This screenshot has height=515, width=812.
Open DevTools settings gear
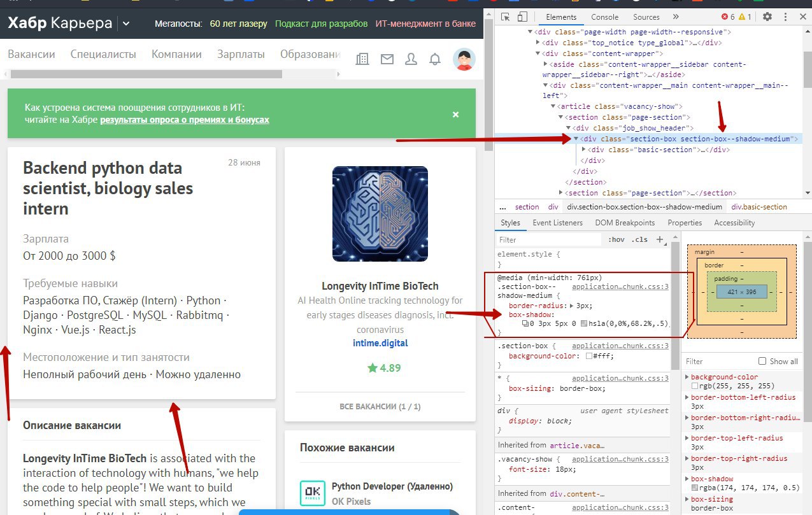[x=767, y=17]
